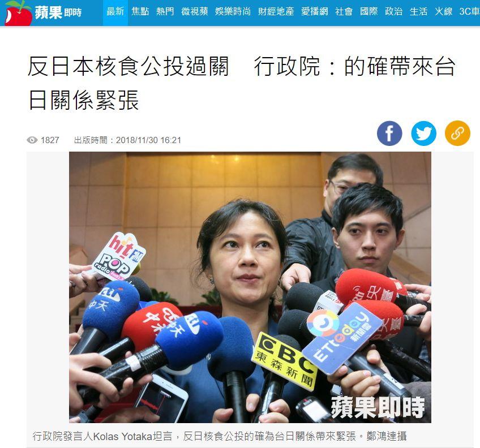Open the 政治 section
The image size is (480, 448).
tap(393, 12)
